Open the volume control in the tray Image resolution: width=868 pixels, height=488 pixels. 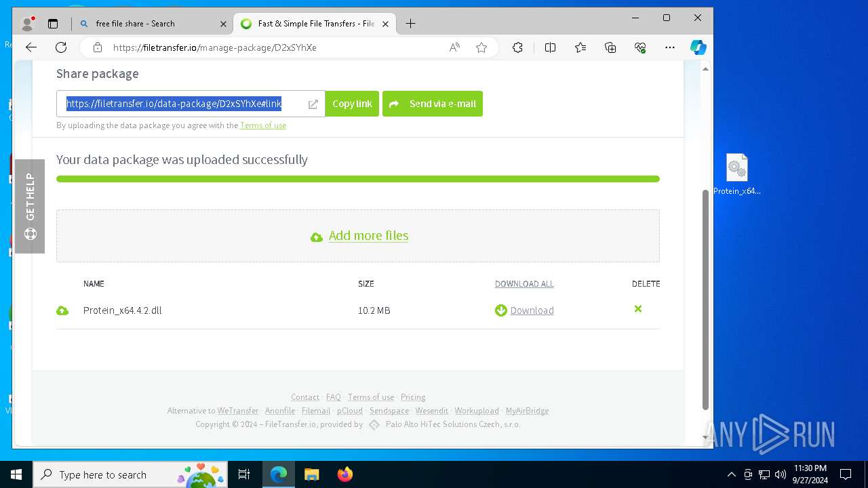coord(780,474)
